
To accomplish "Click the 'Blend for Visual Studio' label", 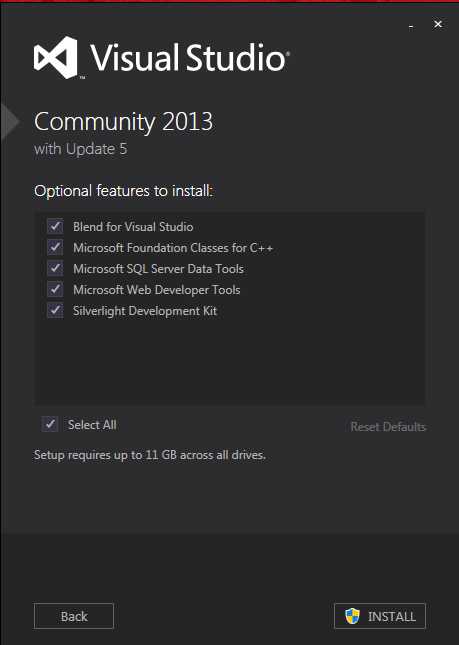I will 133,227.
